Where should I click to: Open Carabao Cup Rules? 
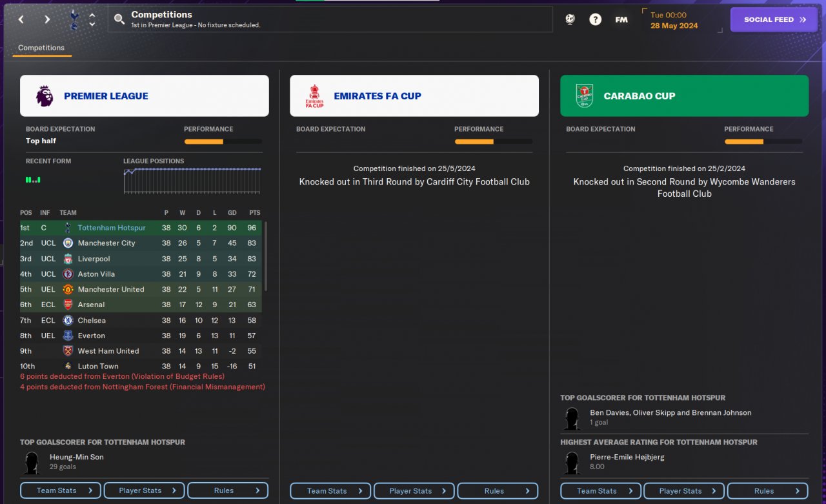768,491
